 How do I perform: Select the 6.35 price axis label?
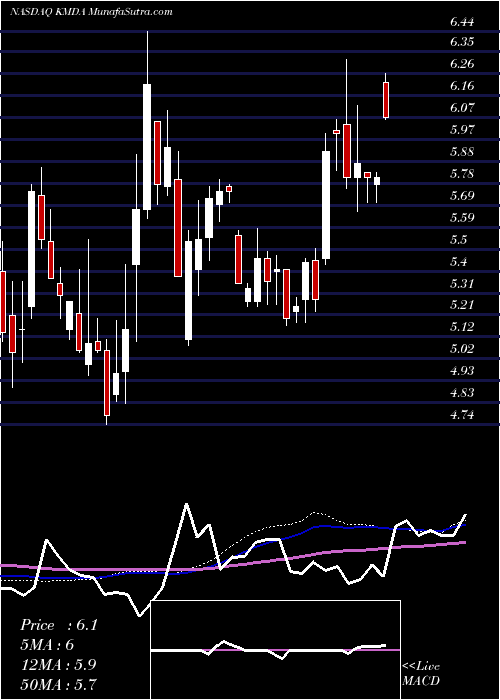[462, 42]
